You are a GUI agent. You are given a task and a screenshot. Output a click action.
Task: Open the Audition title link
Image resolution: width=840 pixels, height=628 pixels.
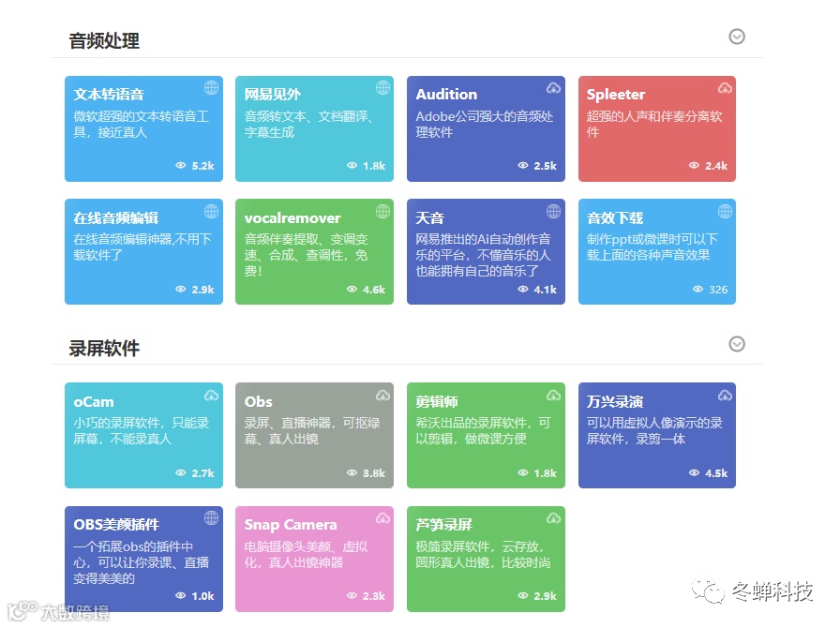click(446, 95)
